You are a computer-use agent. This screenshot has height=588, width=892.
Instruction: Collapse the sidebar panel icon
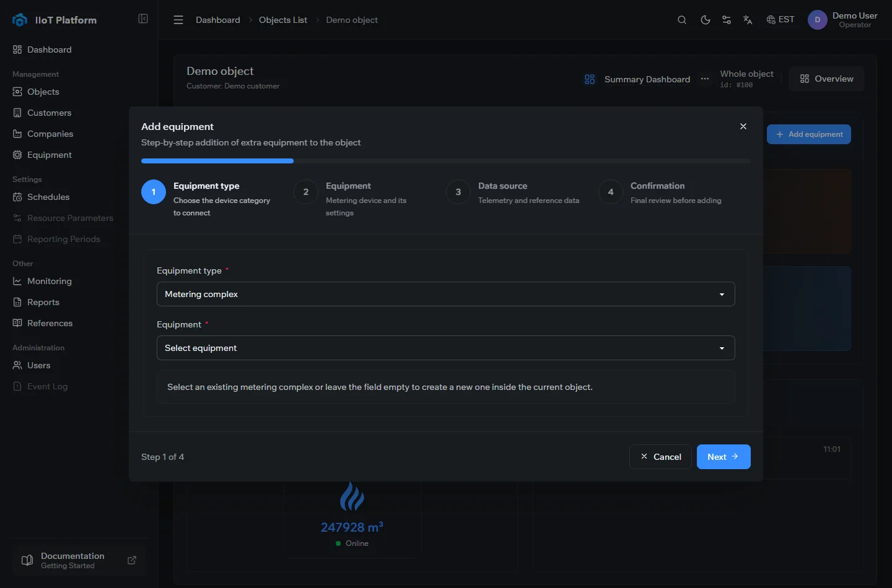[x=143, y=19]
